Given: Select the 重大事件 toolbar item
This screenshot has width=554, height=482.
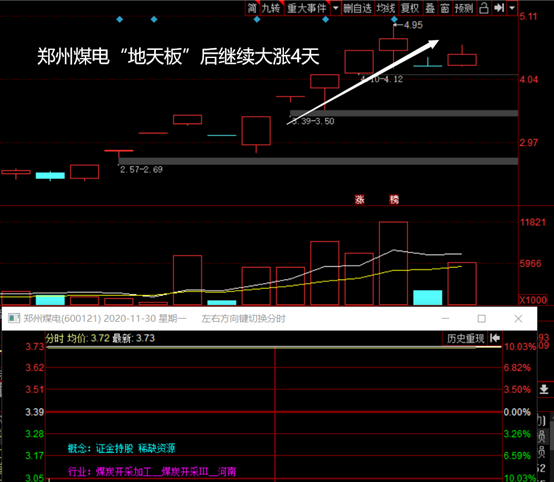Looking at the screenshot, I should [307, 8].
